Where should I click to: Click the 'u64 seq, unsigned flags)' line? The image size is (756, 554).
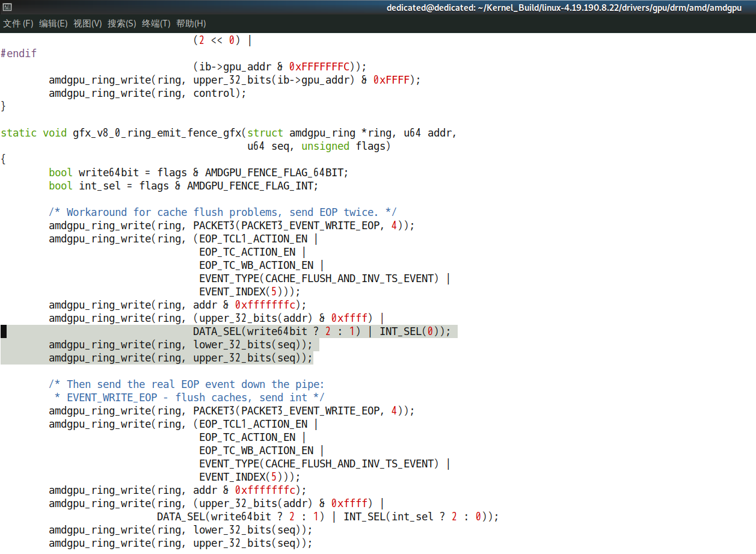pos(319,146)
